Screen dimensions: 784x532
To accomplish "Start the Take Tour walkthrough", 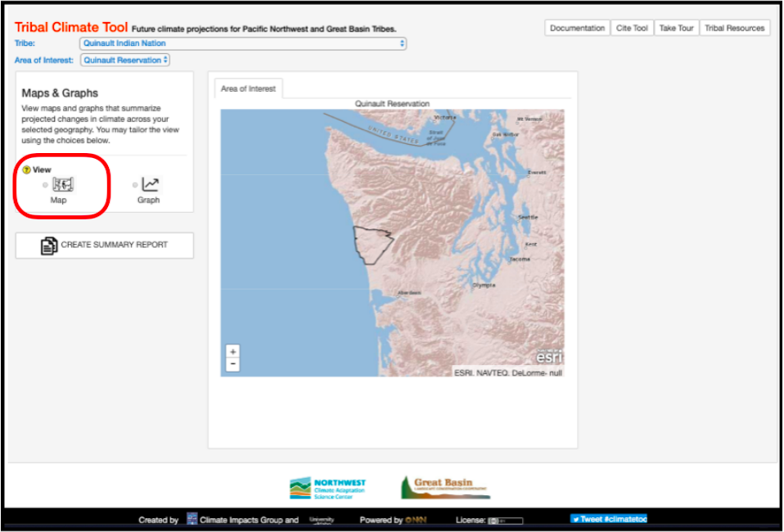I will pyautogui.click(x=676, y=28).
